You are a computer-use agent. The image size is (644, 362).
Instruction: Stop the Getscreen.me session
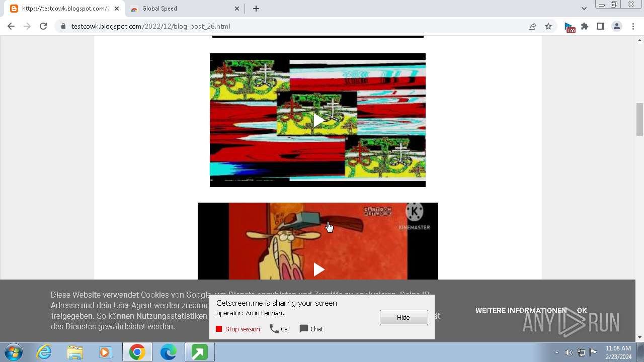coord(238,329)
